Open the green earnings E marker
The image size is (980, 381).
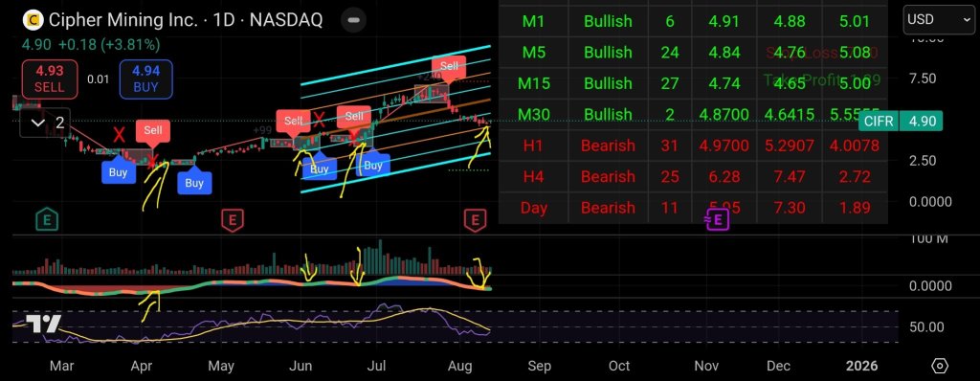coord(47,219)
